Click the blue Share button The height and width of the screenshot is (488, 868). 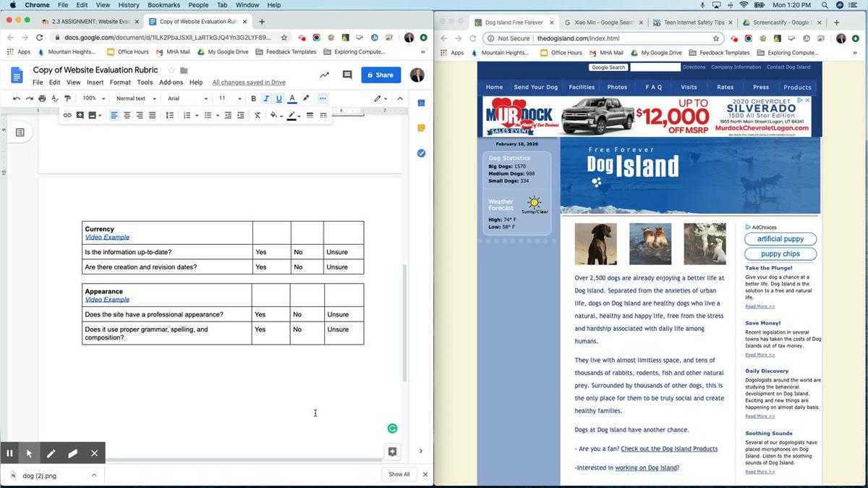pos(380,75)
